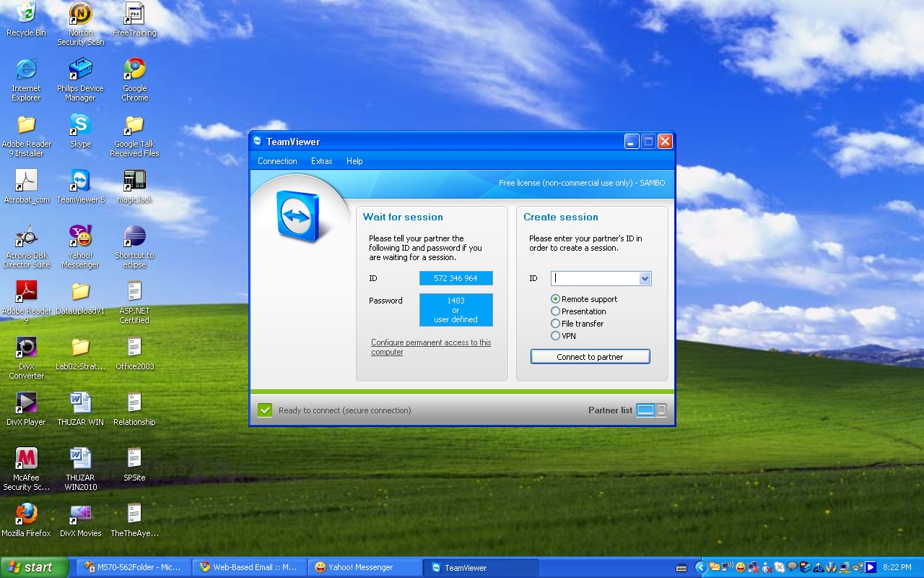
Task: Click the taskbar clock showing 8:22 PM
Action: pyautogui.click(x=897, y=568)
